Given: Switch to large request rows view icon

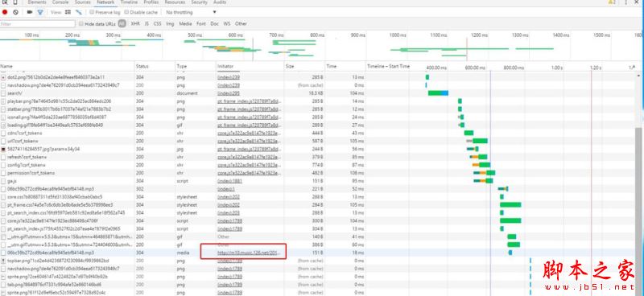Looking at the screenshot, I should point(68,12).
